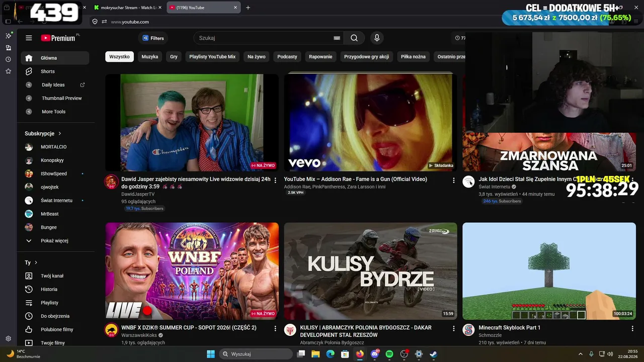Open synced tabs in Firefox sidebar

8,48
